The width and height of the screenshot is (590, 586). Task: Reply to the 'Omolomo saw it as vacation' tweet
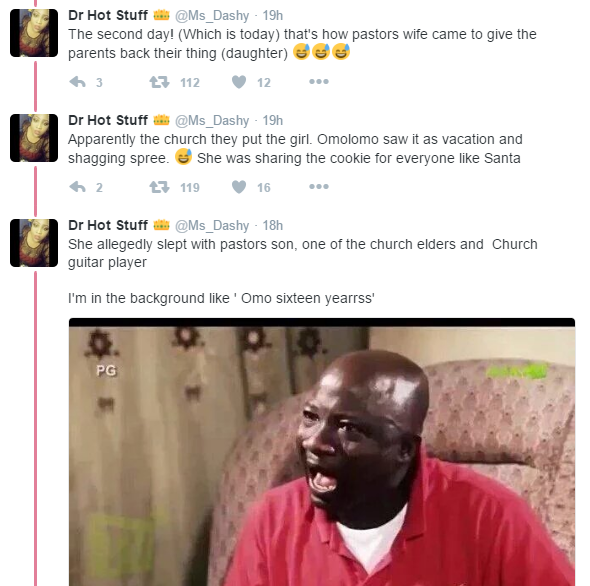point(78,187)
